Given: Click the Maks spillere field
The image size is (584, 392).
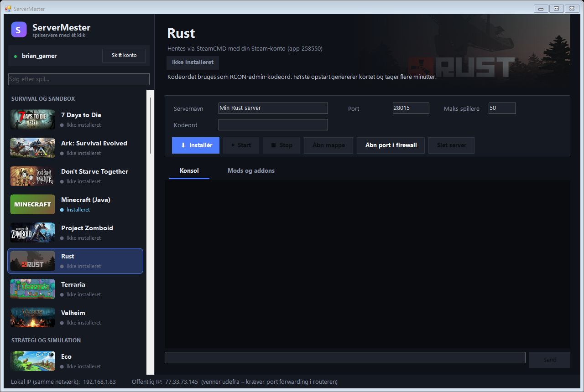Looking at the screenshot, I should pos(502,108).
